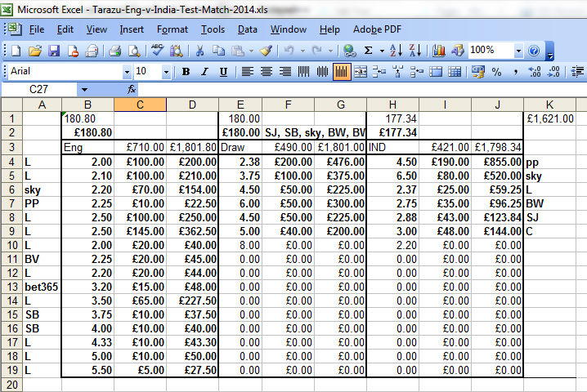
Task: Expand the Font size dropdown
Action: click(166, 72)
